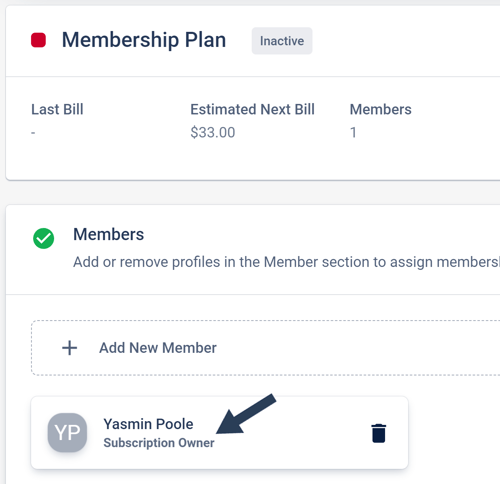Click the Members section heading
Viewport: 500px width, 484px height.
click(108, 234)
